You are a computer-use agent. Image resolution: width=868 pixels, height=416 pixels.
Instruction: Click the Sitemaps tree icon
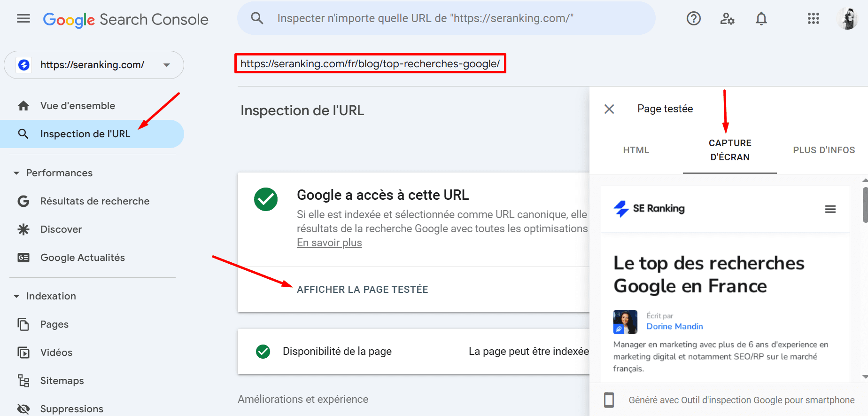[23, 381]
